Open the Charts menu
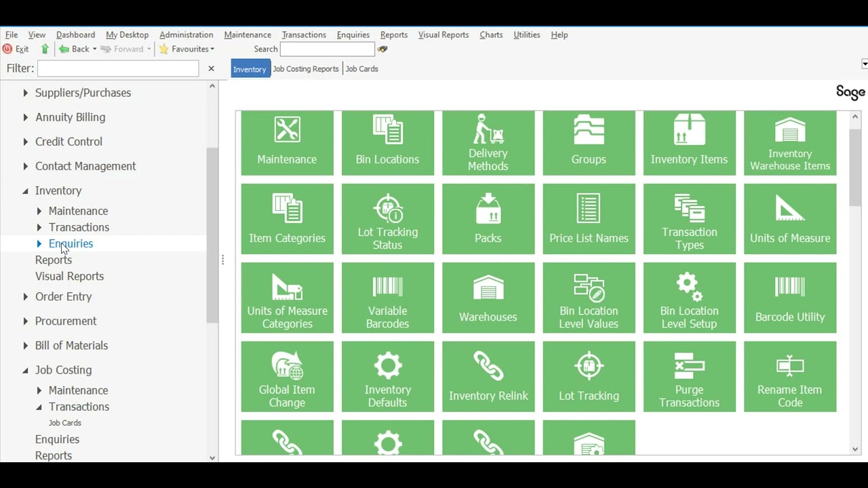The image size is (868, 488). [491, 35]
